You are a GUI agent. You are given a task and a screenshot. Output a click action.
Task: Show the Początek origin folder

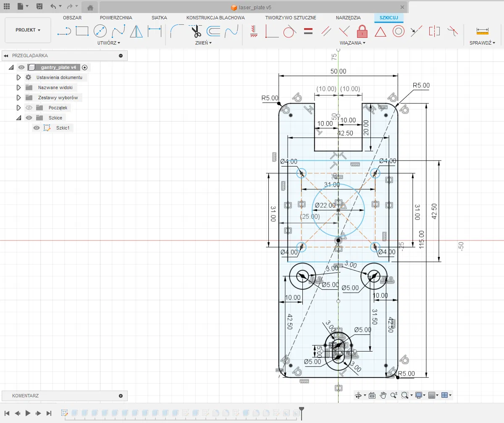29,108
